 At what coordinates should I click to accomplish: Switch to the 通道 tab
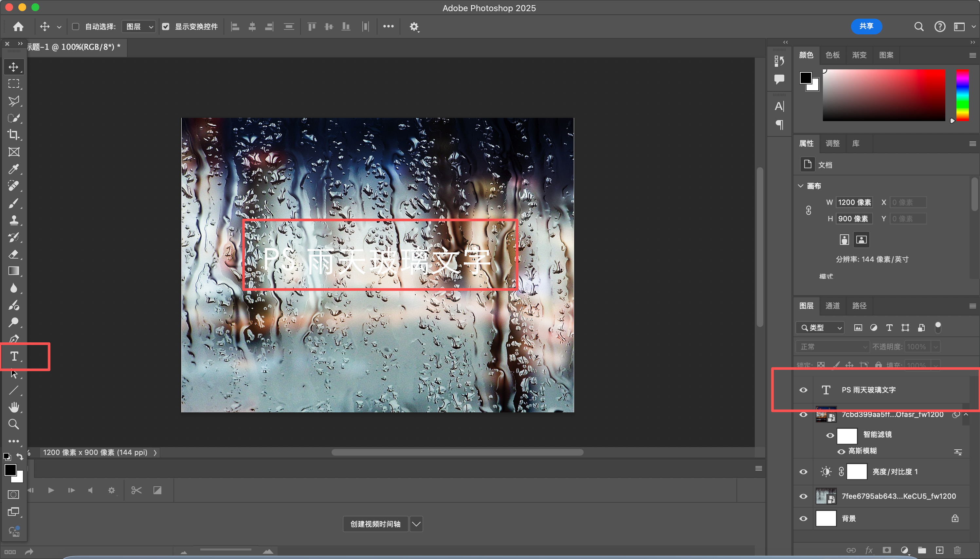tap(832, 306)
